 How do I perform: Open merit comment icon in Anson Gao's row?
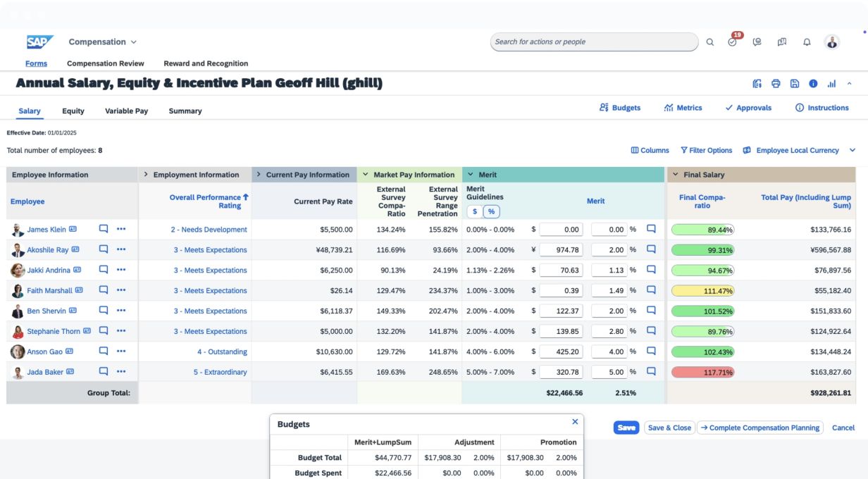tap(651, 351)
